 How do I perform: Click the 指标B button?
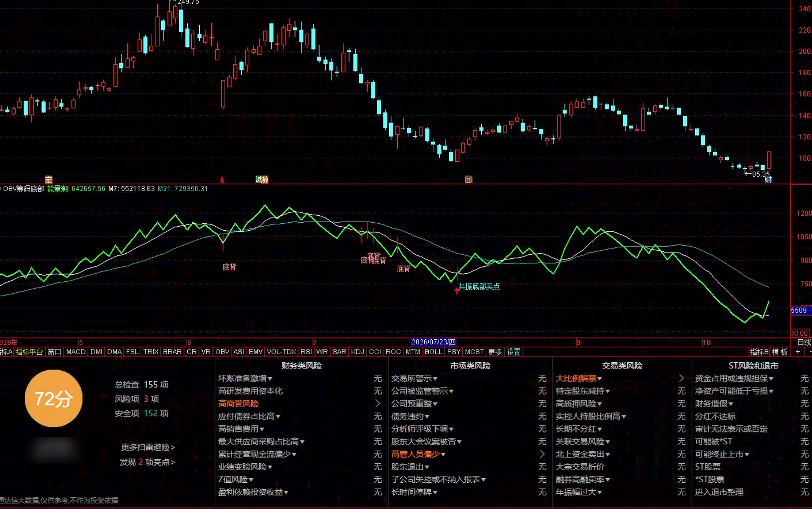pos(759,352)
